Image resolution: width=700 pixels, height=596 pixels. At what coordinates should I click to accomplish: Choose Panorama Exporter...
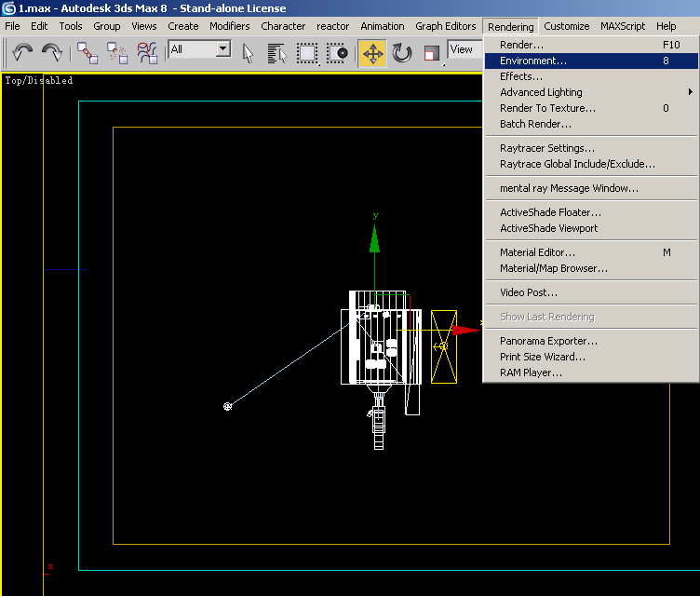click(591, 341)
